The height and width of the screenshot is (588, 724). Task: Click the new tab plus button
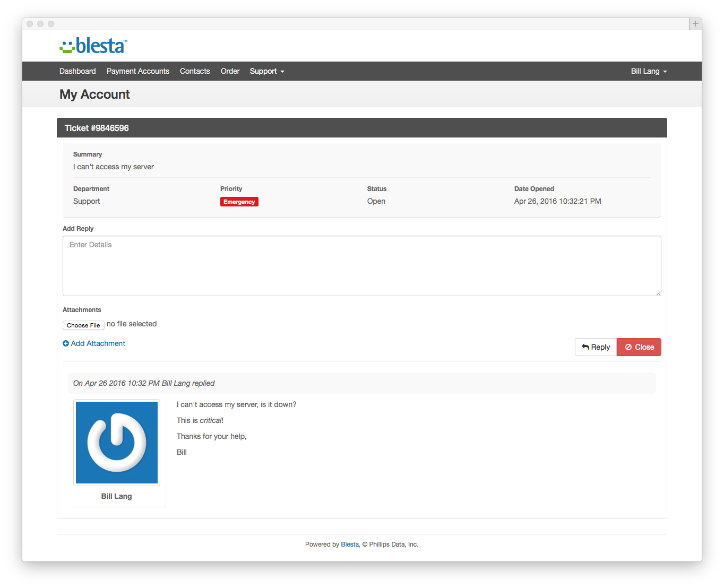pyautogui.click(x=695, y=24)
